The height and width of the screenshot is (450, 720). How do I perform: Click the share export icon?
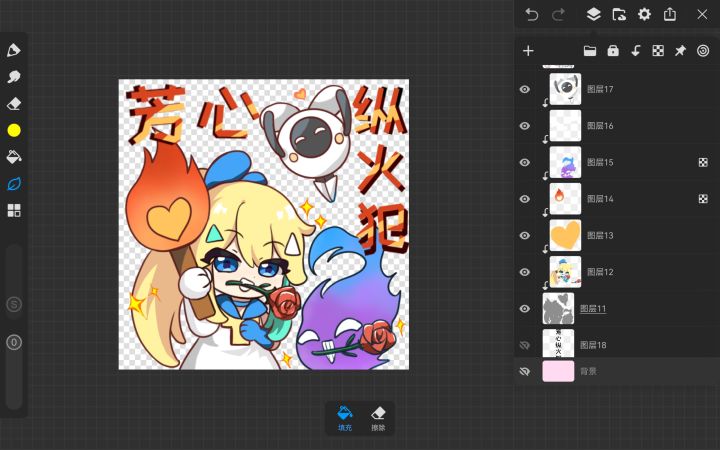[670, 14]
